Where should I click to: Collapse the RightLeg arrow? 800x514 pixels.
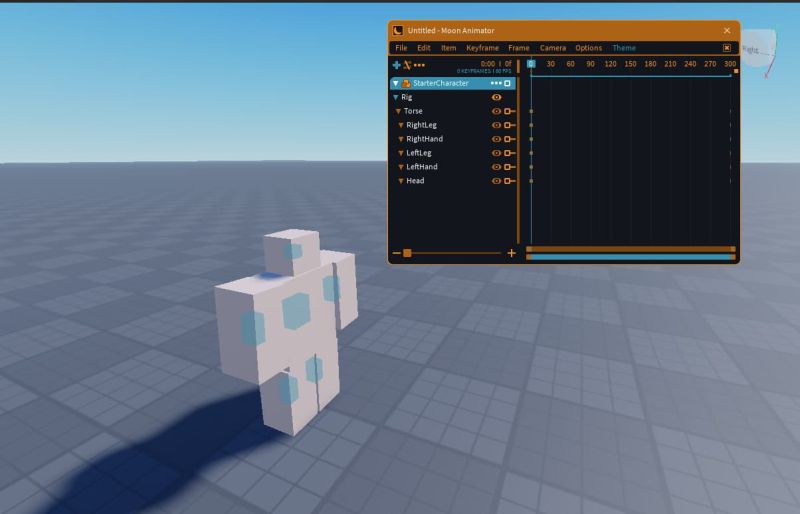pos(401,125)
